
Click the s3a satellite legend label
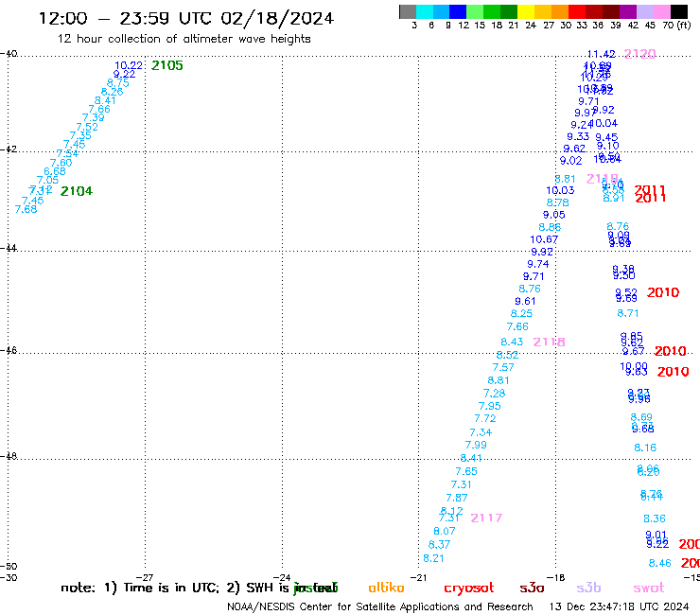tap(532, 588)
